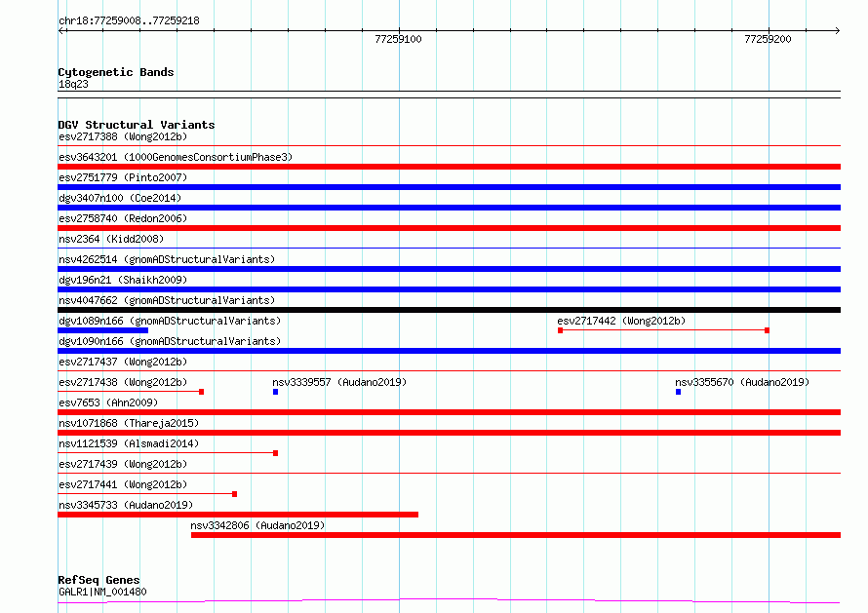Select nsv2364 (Kidd2008) variant label
This screenshot has width=868, height=613.
pos(111,239)
